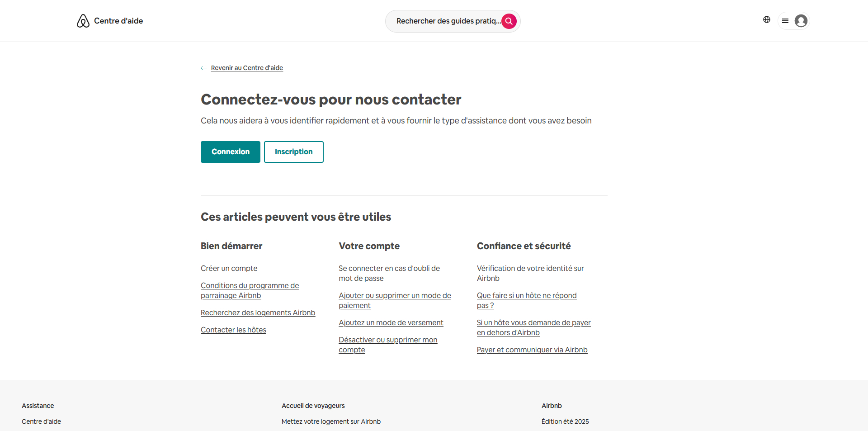Viewport: 868px width, 431px height.
Task: Open the hamburger menu icon
Action: 785,21
